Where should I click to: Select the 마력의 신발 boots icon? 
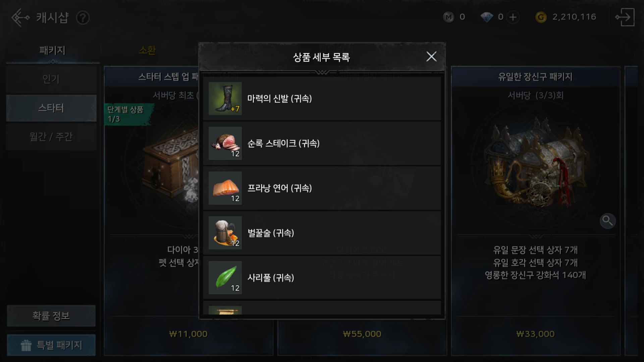(225, 99)
